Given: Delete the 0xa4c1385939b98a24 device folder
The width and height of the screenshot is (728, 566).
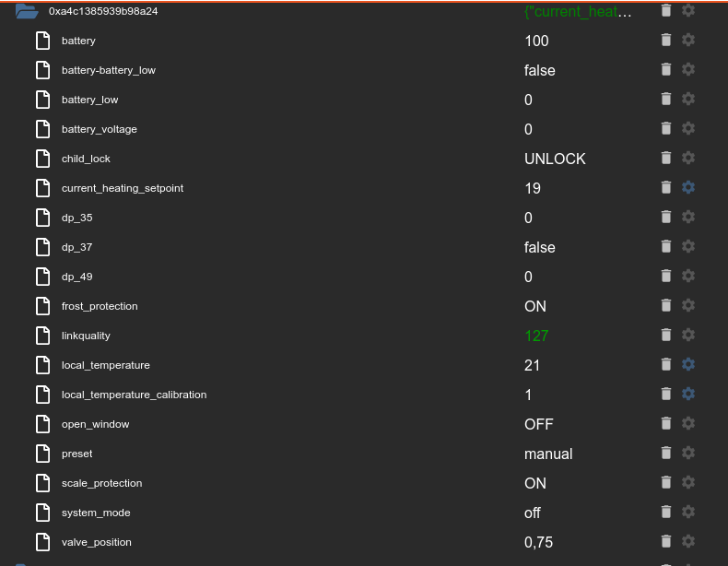Looking at the screenshot, I should point(666,11).
